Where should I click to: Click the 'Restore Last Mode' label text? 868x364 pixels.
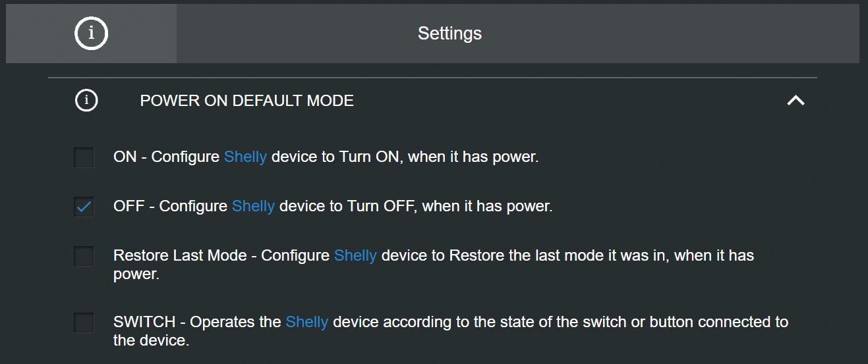pos(178,255)
